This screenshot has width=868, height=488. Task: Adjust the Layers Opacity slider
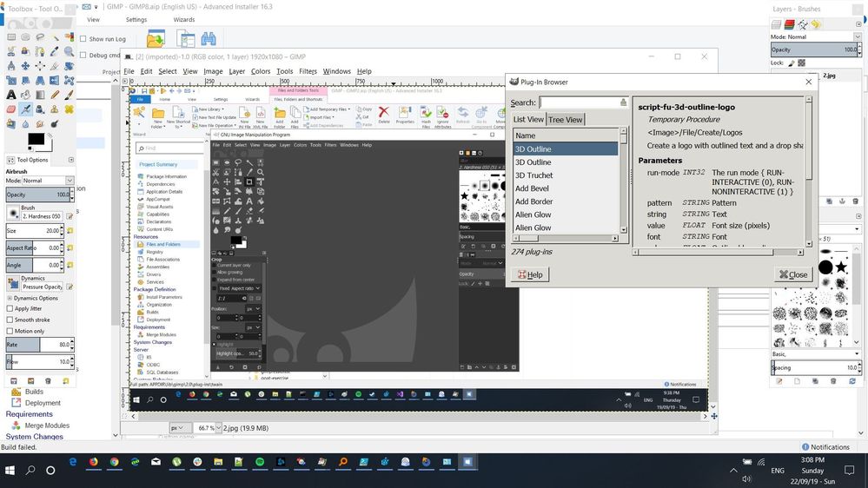(816, 49)
